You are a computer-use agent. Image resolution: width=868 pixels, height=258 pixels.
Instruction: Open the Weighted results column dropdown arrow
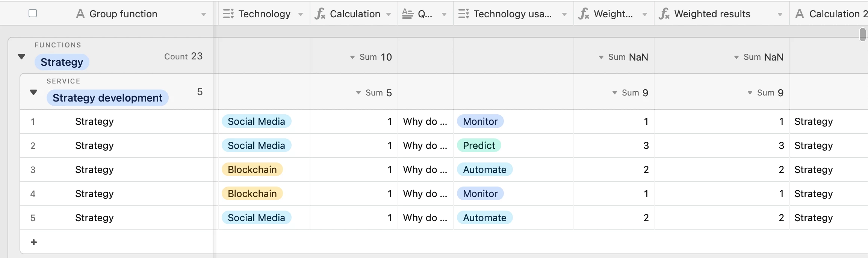click(x=780, y=14)
